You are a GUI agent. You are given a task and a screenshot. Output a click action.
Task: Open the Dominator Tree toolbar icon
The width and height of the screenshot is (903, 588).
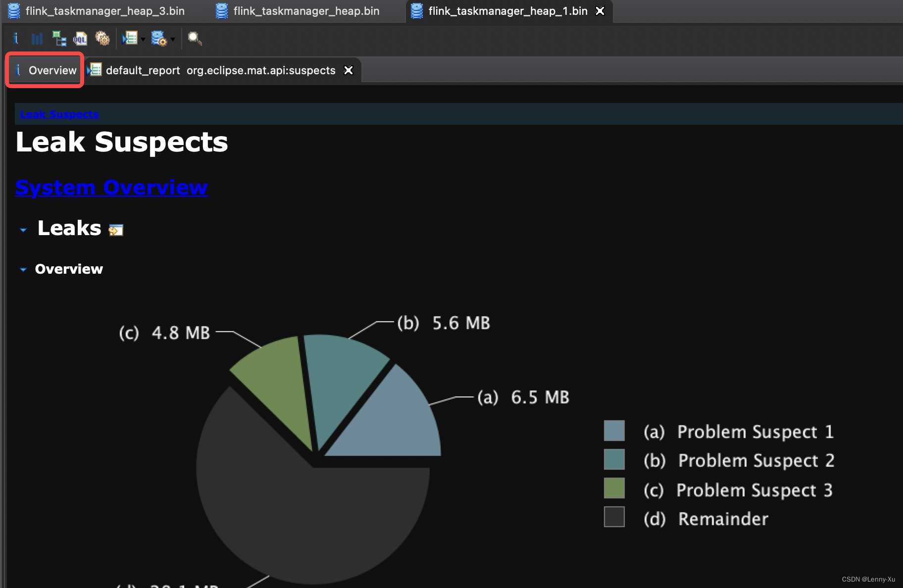coord(59,38)
